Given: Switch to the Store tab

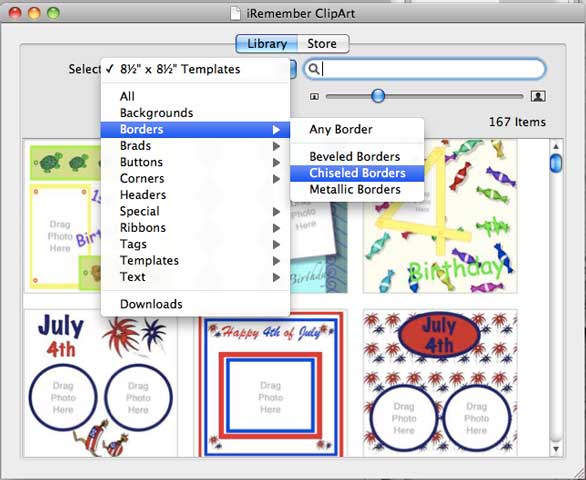Looking at the screenshot, I should tap(323, 44).
